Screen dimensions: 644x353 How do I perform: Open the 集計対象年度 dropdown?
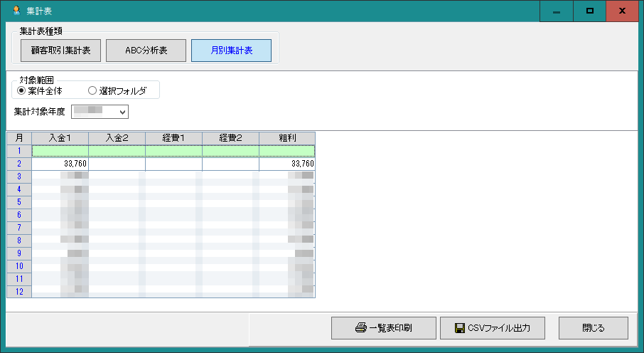coord(122,111)
